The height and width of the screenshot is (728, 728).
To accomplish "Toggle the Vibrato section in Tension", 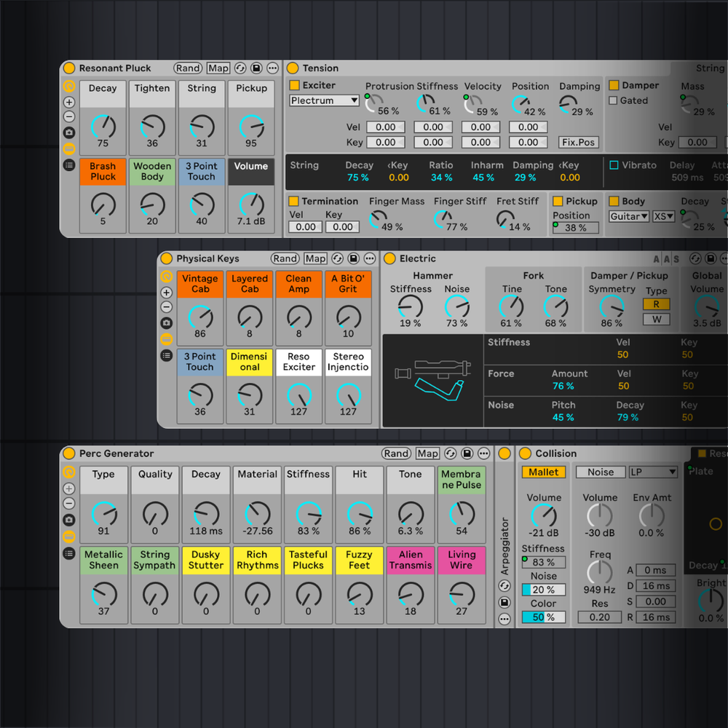I will click(x=614, y=165).
